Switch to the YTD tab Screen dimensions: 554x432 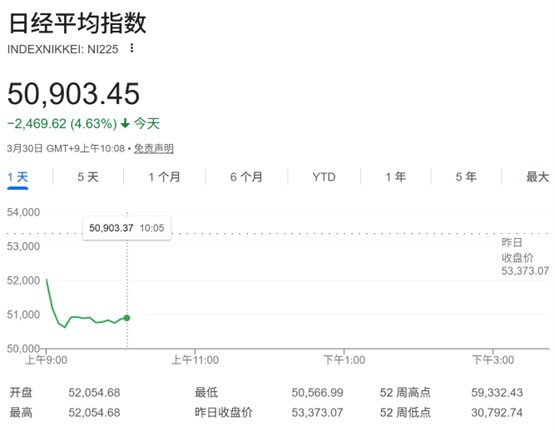pos(324,177)
